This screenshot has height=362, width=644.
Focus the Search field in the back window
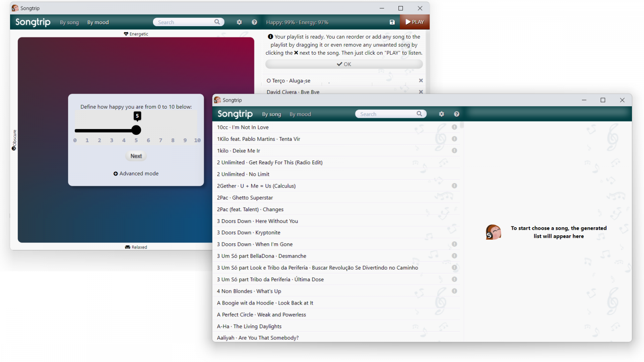[x=189, y=22]
